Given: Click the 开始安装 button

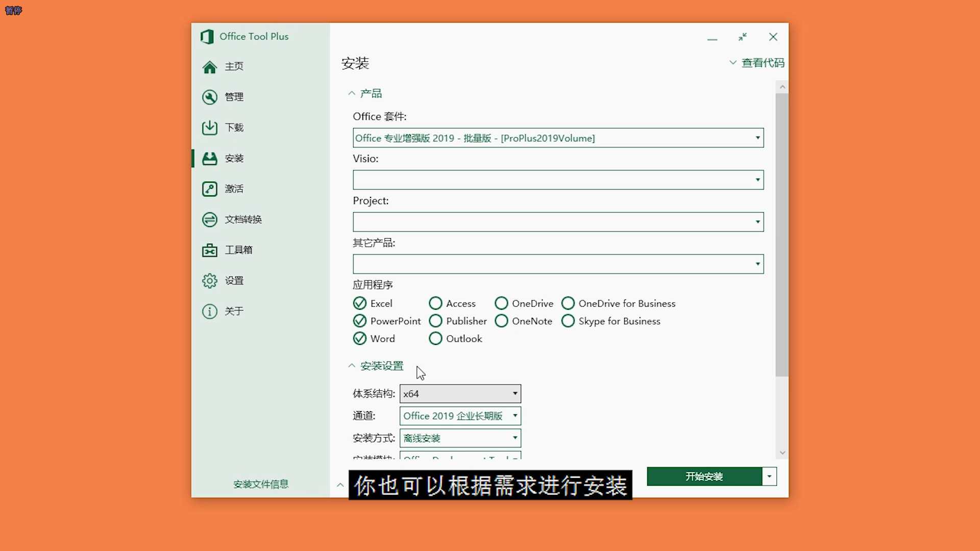Looking at the screenshot, I should 704,477.
